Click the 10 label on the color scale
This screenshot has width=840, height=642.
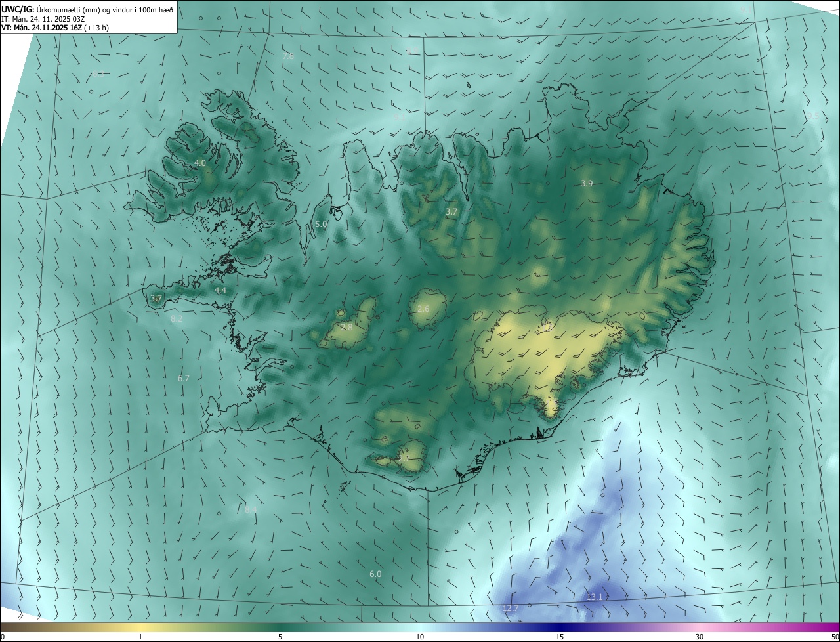(420, 637)
